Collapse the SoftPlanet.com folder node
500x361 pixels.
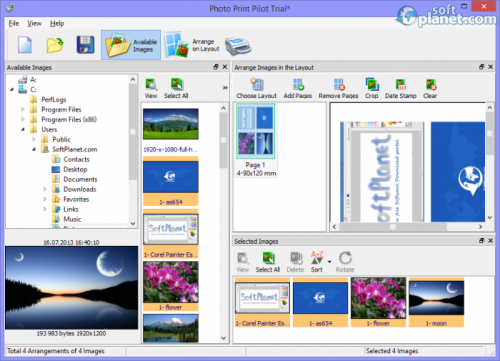pyautogui.click(x=34, y=149)
